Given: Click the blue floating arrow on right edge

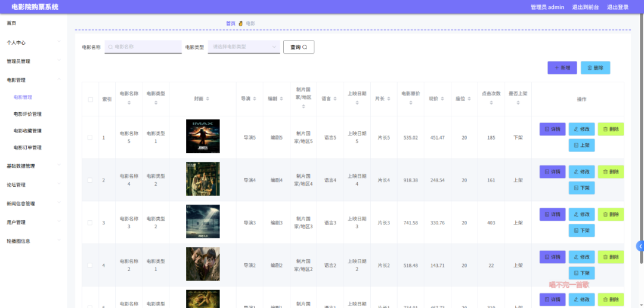Looking at the screenshot, I should coord(640,246).
